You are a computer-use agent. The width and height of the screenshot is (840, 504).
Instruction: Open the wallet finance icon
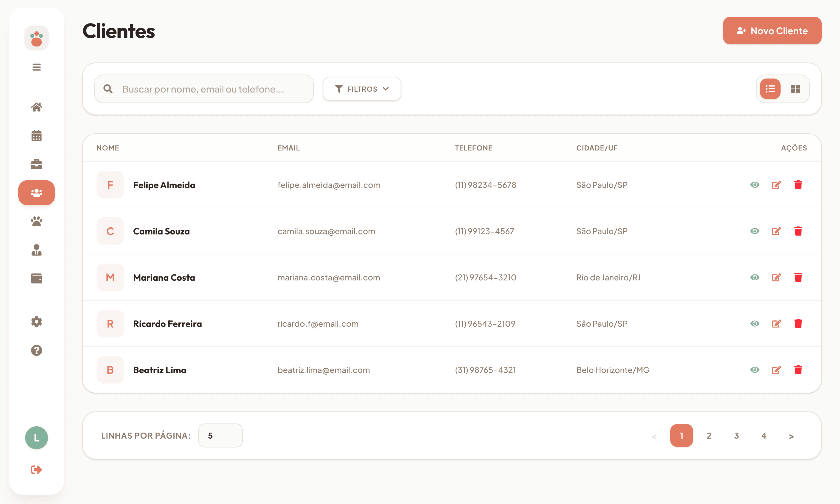pos(36,278)
